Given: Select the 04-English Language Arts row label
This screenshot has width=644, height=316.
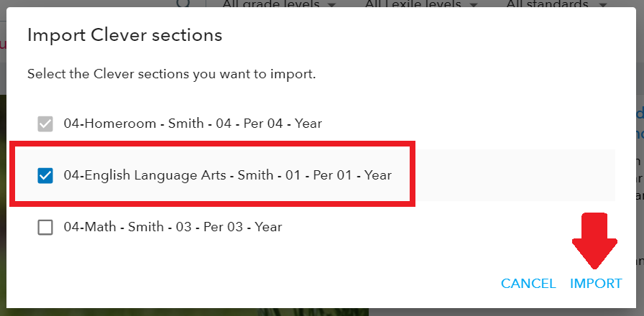Looking at the screenshot, I should click(228, 175).
